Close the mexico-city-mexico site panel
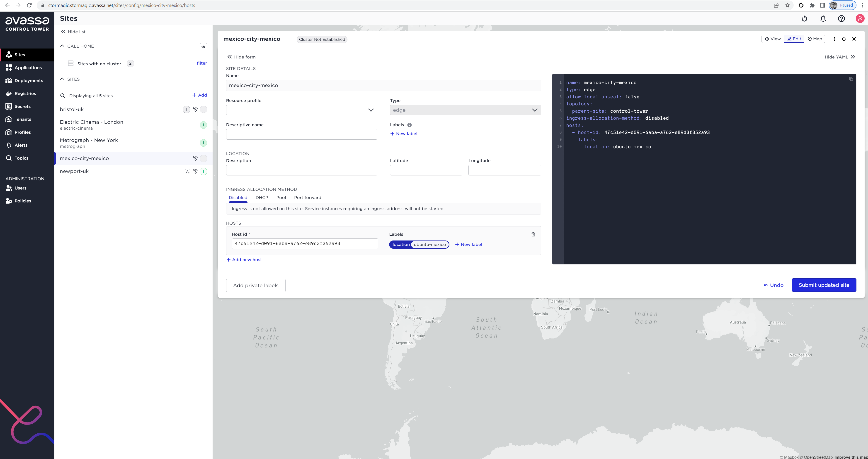This screenshot has width=868, height=459. coord(854,39)
